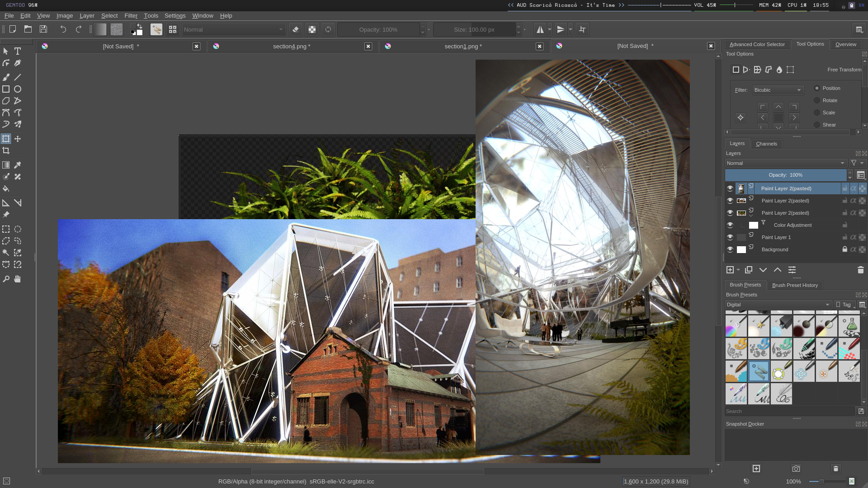Screen dimensions: 868x488
Task: Click the Color Picker tool
Action: pos(18,164)
